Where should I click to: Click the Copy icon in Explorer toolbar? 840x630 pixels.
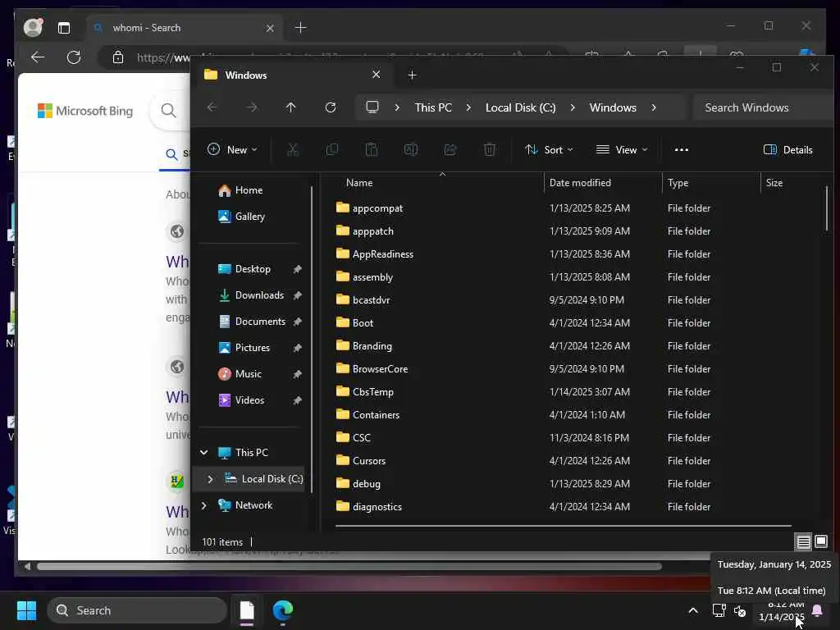coord(332,150)
